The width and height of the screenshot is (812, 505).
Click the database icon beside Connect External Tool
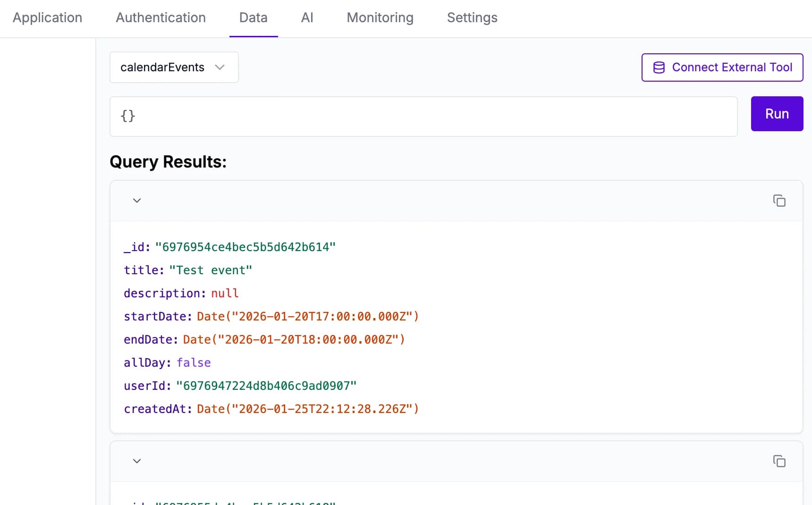coord(658,67)
